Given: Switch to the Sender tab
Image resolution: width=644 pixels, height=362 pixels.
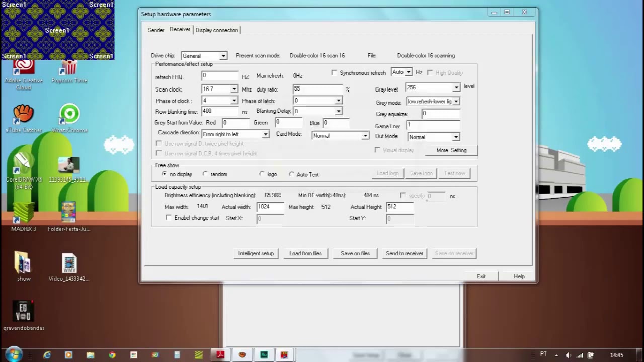Looking at the screenshot, I should (156, 30).
